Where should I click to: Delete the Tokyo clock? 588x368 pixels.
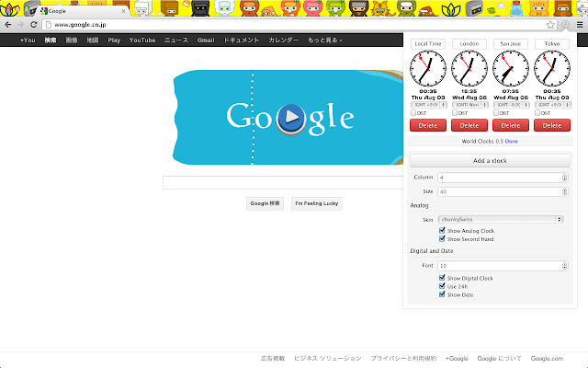coord(552,125)
